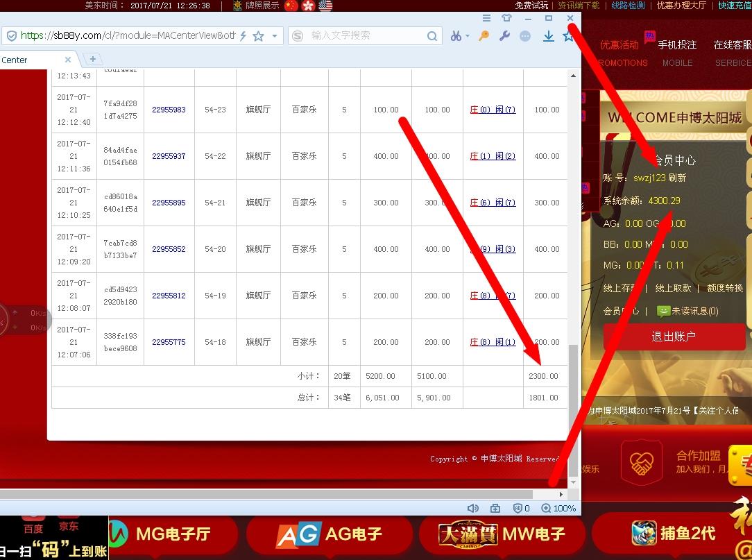
Task: Adjust the 100% zoom control
Action: click(555, 509)
